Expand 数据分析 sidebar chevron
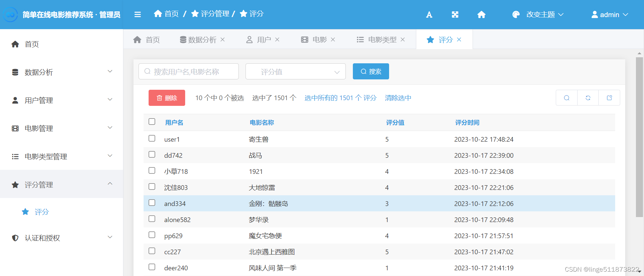 [x=110, y=71]
